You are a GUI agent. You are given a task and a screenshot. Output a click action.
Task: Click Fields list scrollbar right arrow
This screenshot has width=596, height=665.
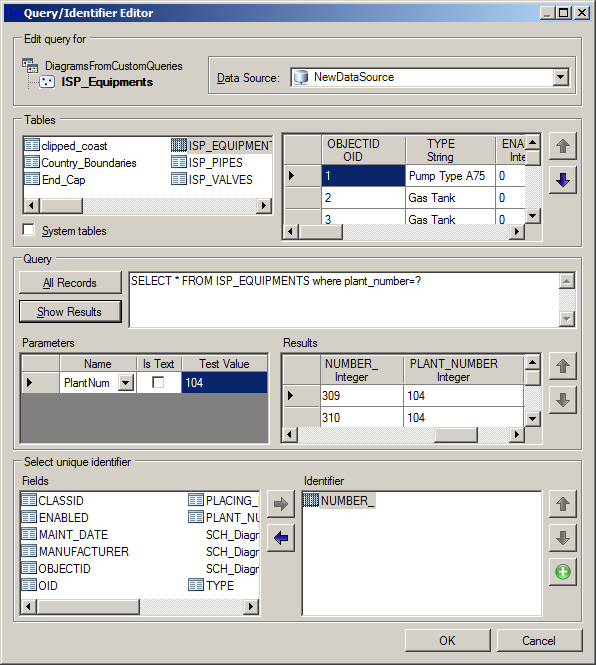pyautogui.click(x=251, y=606)
